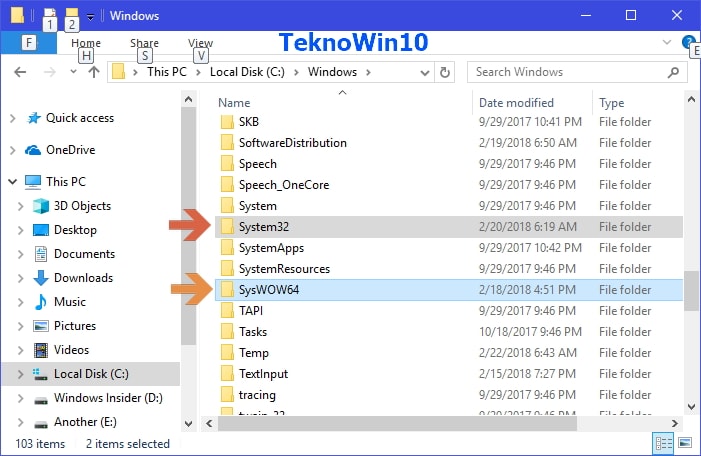Open Documents in the navigation pane

click(84, 254)
